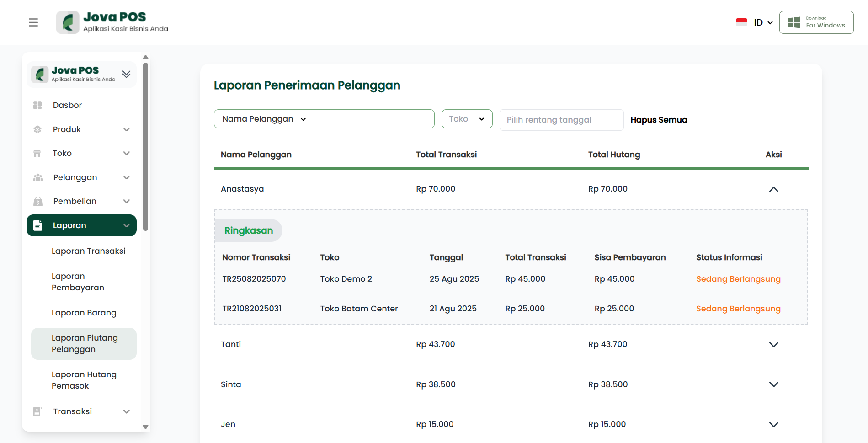This screenshot has width=868, height=443.
Task: Open the Toko store dropdown
Action: [x=467, y=119]
